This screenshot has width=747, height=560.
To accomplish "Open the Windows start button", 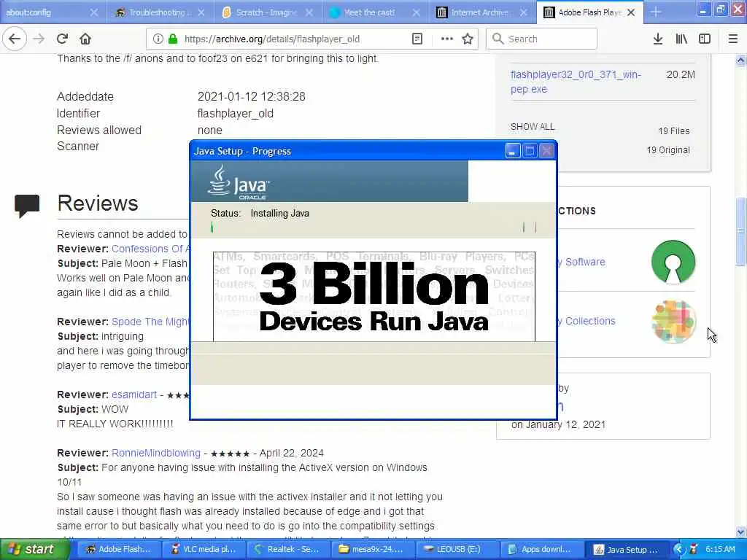I will click(x=34, y=549).
